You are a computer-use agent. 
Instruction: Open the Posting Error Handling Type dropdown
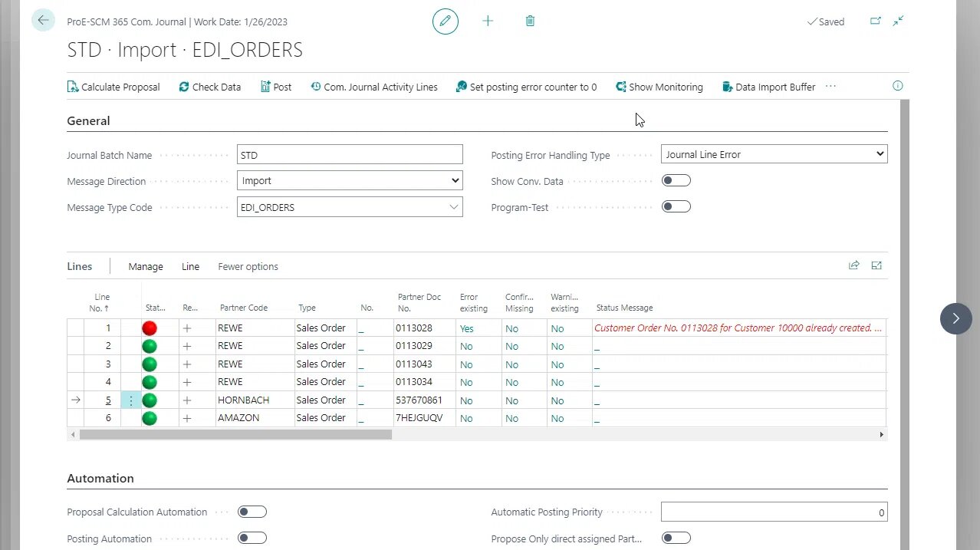click(774, 154)
